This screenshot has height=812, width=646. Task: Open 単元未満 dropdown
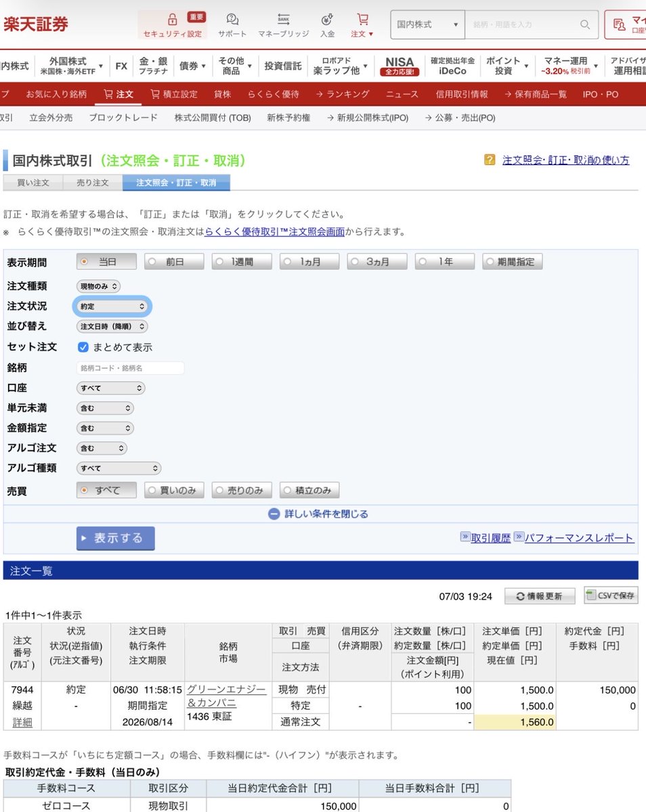(105, 408)
